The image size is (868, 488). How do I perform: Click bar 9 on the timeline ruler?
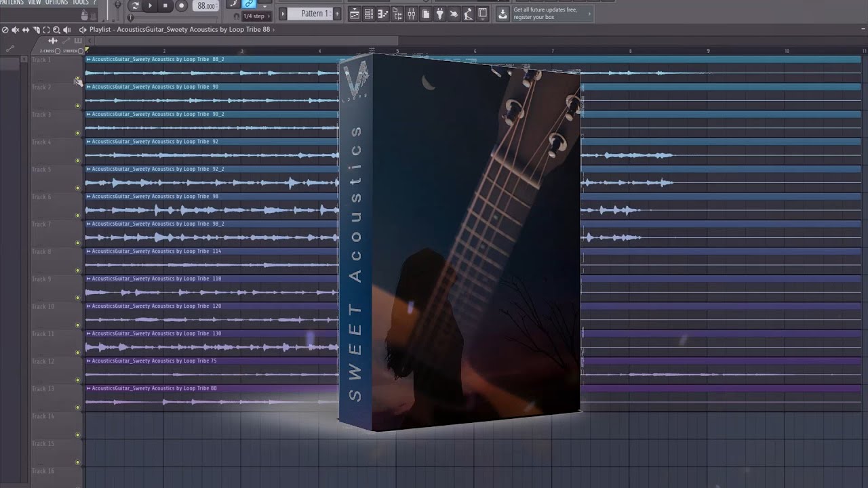pyautogui.click(x=708, y=51)
